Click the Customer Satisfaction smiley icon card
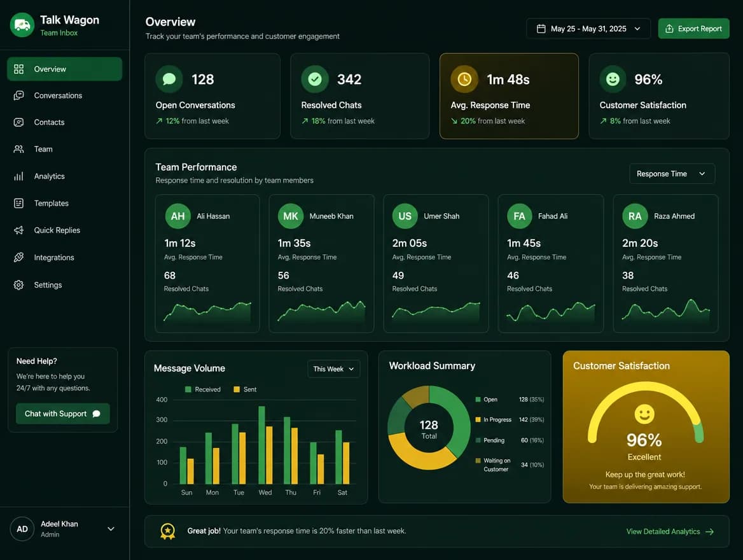The height and width of the screenshot is (560, 743). coord(613,79)
